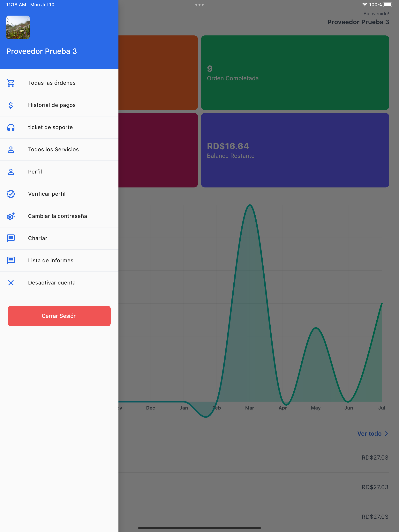This screenshot has height=532, width=399.
Task: Open Cambiar la contraseña option
Action: pos(59,216)
